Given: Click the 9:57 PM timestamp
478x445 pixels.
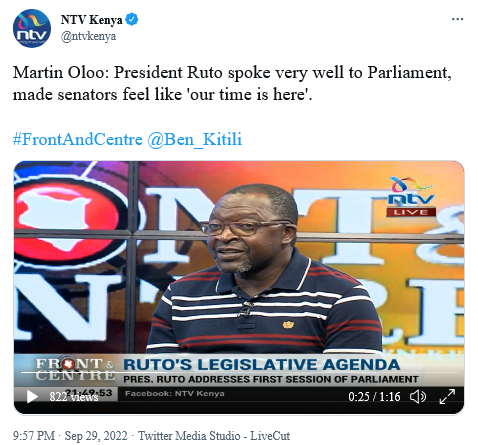Looking at the screenshot, I should point(33,436).
